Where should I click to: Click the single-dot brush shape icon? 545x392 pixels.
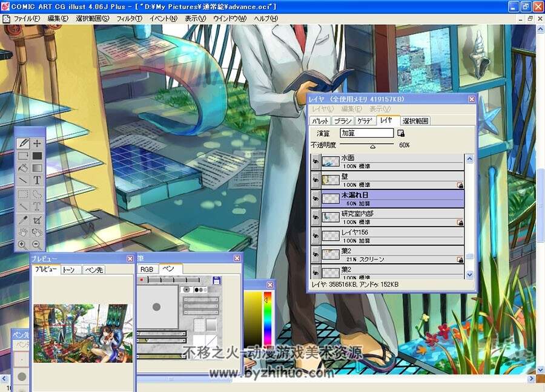point(187,289)
